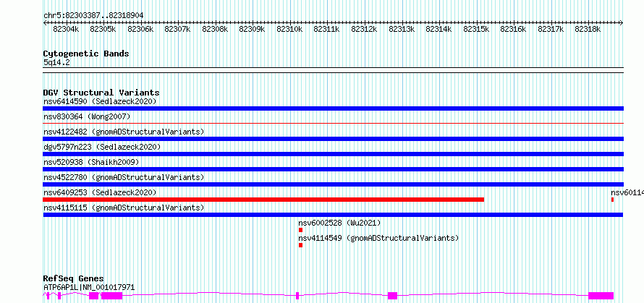Open the nsv6002528 (Wu2021) label
Viewport: 644px width, 303px height.
point(339,223)
